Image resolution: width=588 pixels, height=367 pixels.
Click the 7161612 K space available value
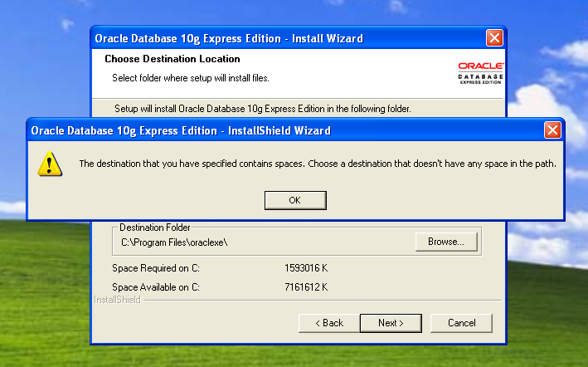tap(306, 287)
